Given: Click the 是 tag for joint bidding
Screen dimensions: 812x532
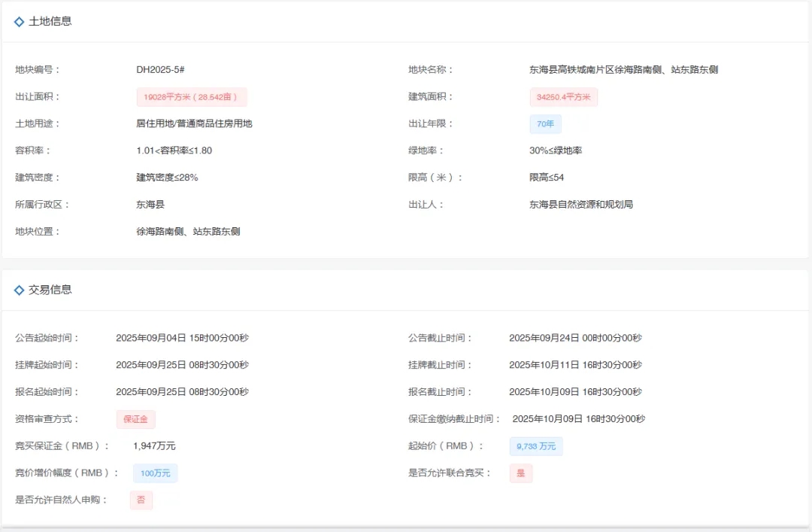Looking at the screenshot, I should point(520,473).
